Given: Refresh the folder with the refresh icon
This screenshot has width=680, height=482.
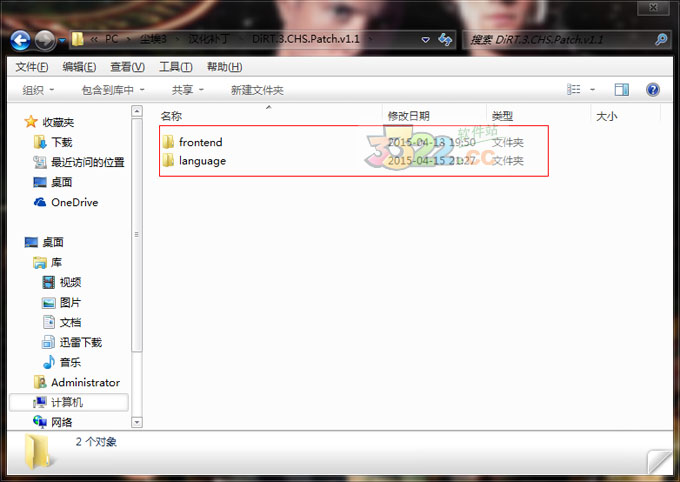Looking at the screenshot, I should coord(445,39).
